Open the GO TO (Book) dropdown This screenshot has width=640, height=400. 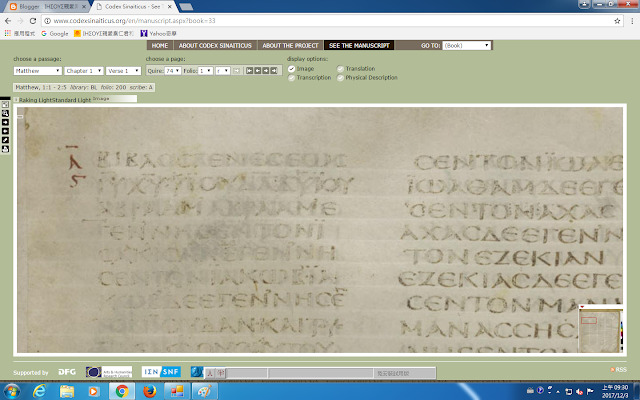click(x=467, y=45)
